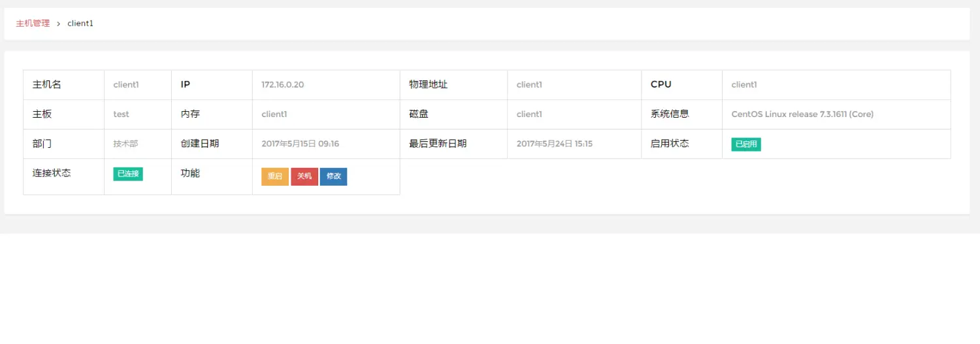Image resolution: width=980 pixels, height=344 pixels.
Task: Select the 磁盘 label
Action: coord(419,114)
